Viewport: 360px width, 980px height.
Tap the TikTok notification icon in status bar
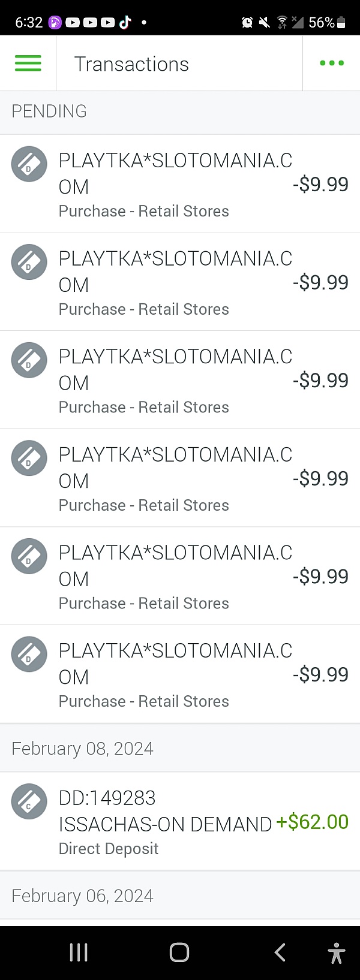pos(125,22)
